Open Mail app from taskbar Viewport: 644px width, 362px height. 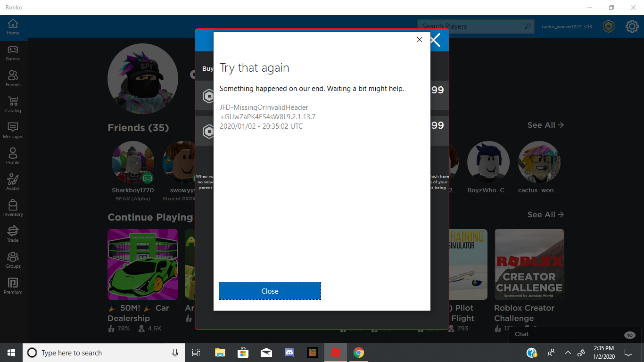point(266,353)
